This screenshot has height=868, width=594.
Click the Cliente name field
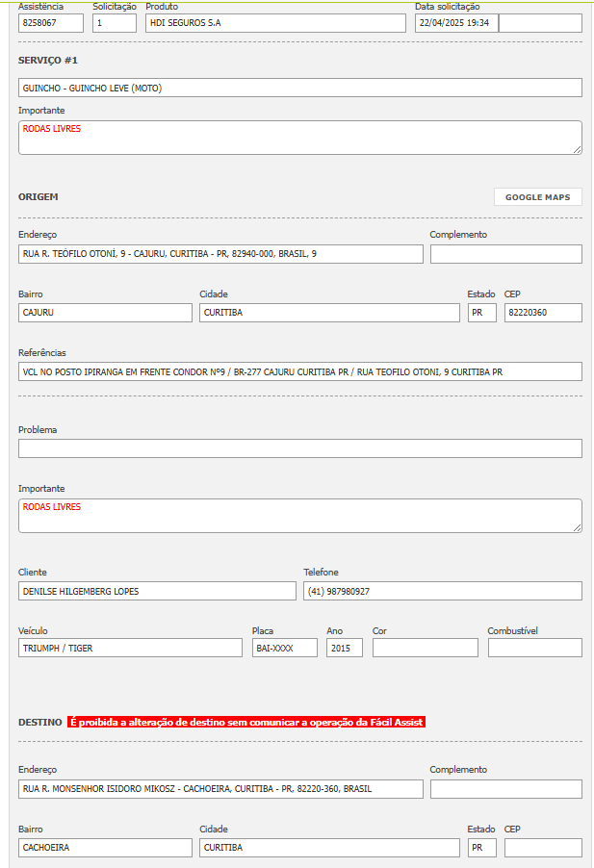tap(157, 591)
